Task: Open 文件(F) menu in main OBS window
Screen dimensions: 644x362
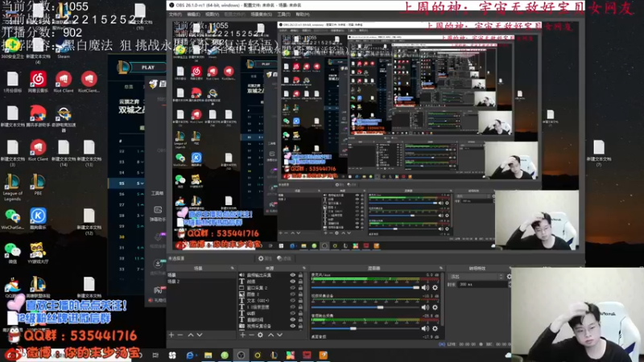Action: click(175, 14)
